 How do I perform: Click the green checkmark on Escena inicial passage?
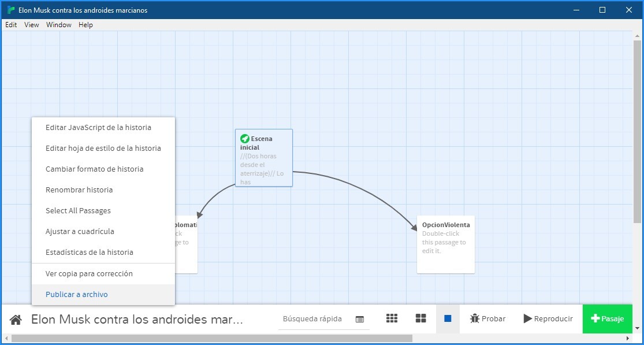pos(244,138)
